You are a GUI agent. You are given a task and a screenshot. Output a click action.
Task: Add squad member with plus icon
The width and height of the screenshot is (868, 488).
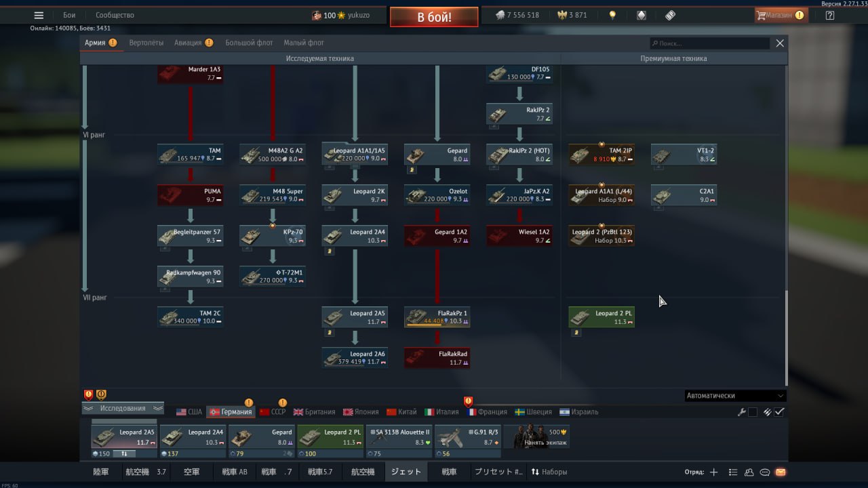(x=713, y=472)
